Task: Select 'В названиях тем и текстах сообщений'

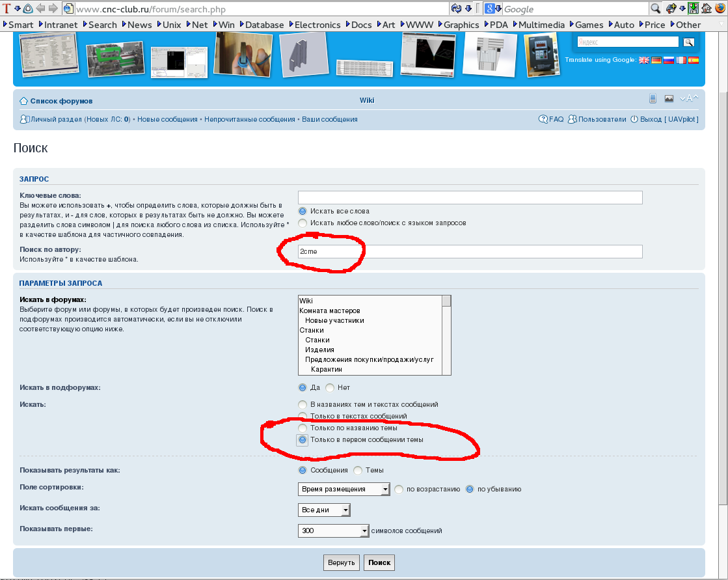Action: click(303, 404)
